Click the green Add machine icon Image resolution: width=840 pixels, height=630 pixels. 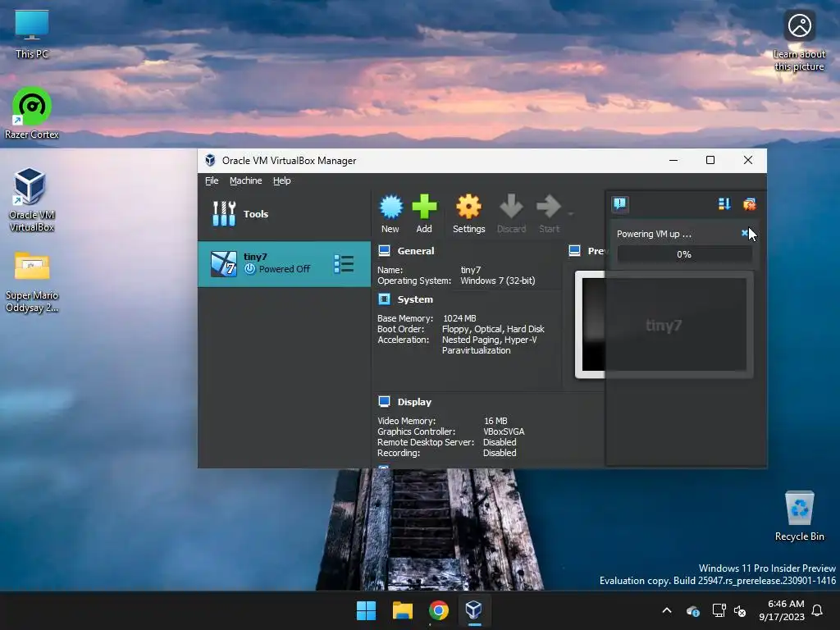coord(424,207)
